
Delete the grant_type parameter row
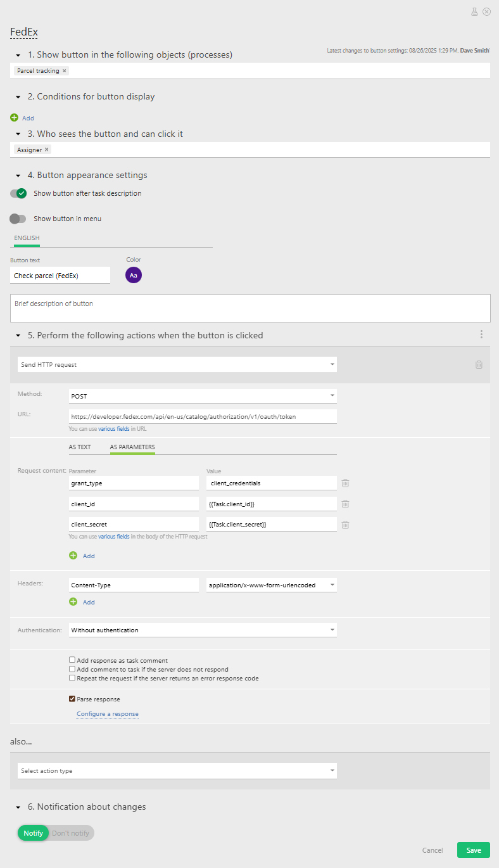tap(345, 483)
